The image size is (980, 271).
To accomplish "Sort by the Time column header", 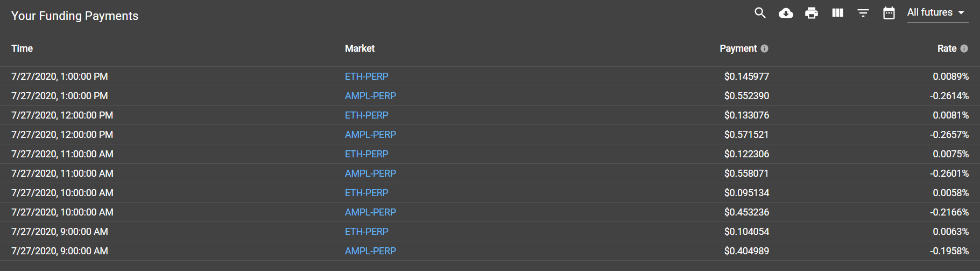I will click(22, 48).
